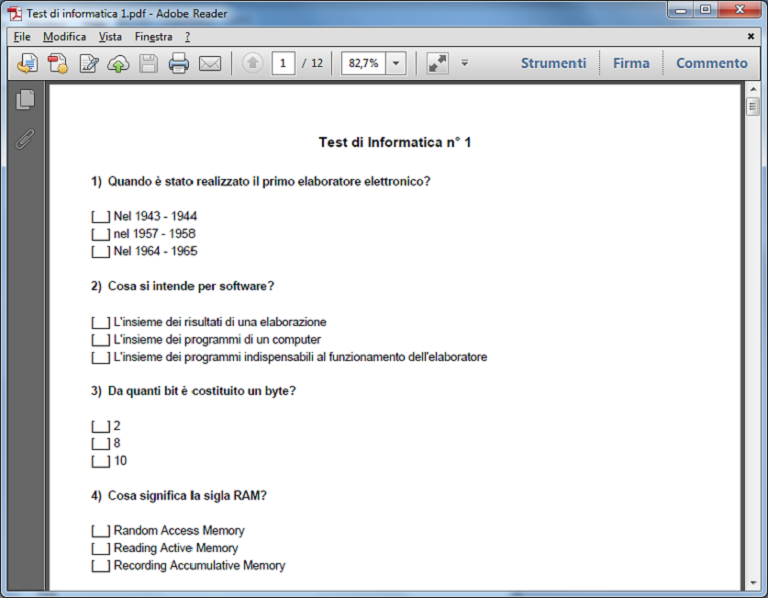
Task: Click the cloud upload toolbar icon
Action: (119, 63)
